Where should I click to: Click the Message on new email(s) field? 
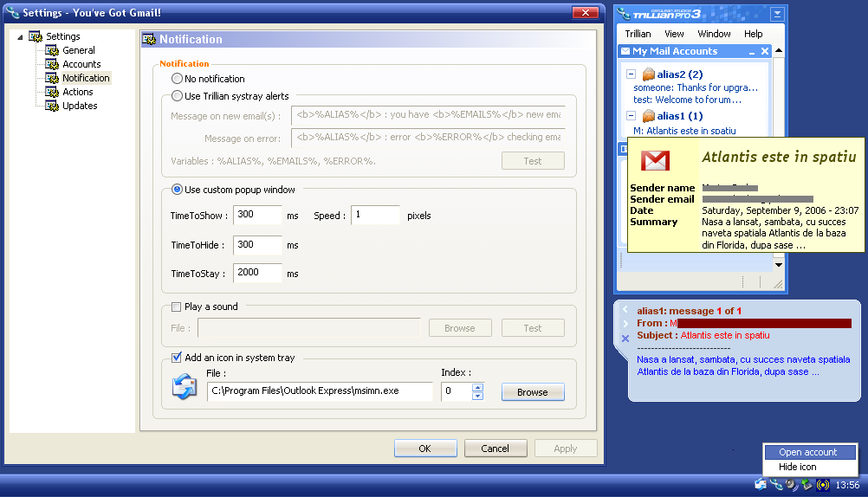click(x=428, y=115)
